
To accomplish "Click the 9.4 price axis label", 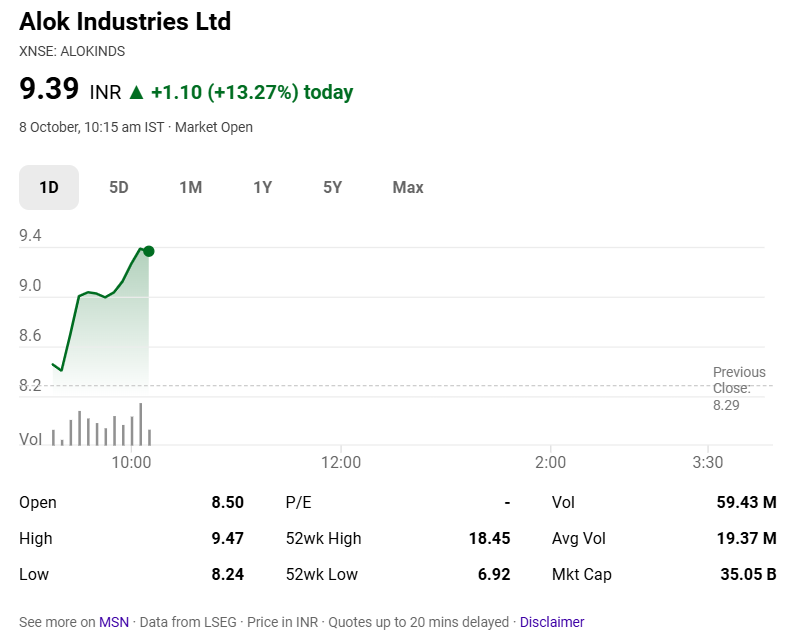I will [30, 236].
